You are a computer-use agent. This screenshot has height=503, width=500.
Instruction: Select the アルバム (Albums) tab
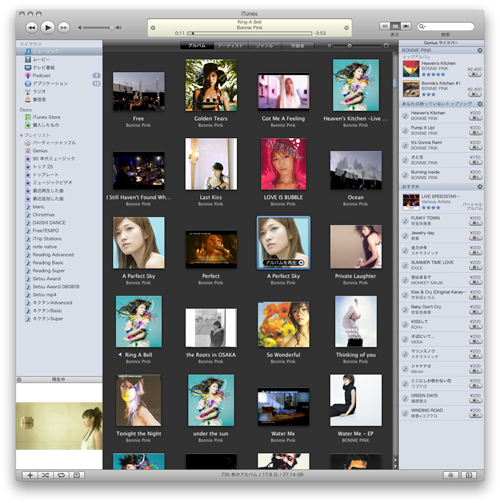[x=197, y=46]
